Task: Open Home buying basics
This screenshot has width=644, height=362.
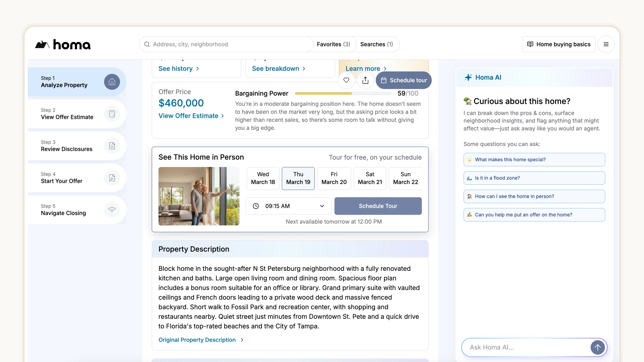Action: click(x=558, y=44)
